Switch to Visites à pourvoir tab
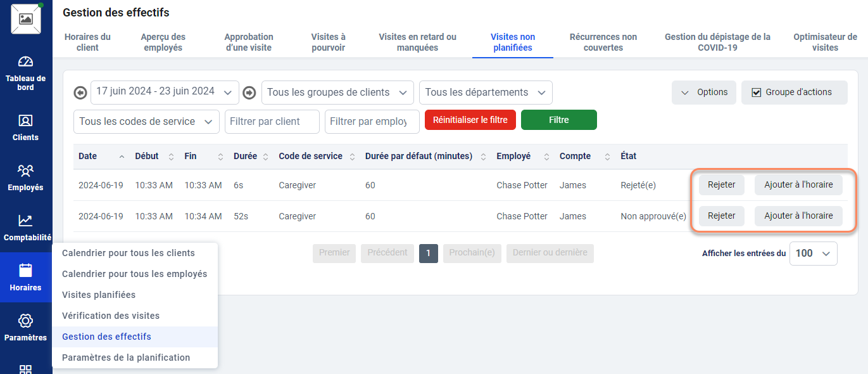868x374 pixels. pyautogui.click(x=328, y=42)
